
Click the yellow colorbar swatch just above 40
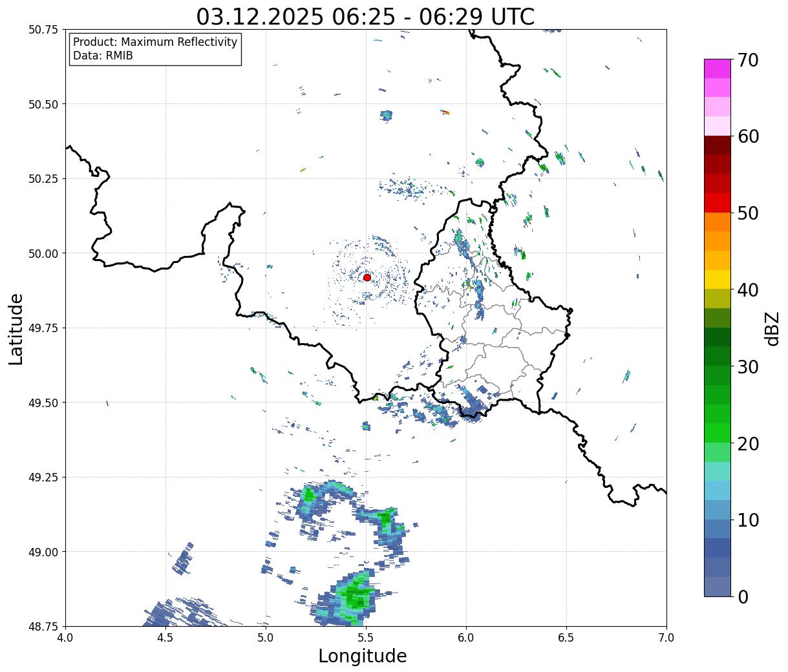coord(718,279)
